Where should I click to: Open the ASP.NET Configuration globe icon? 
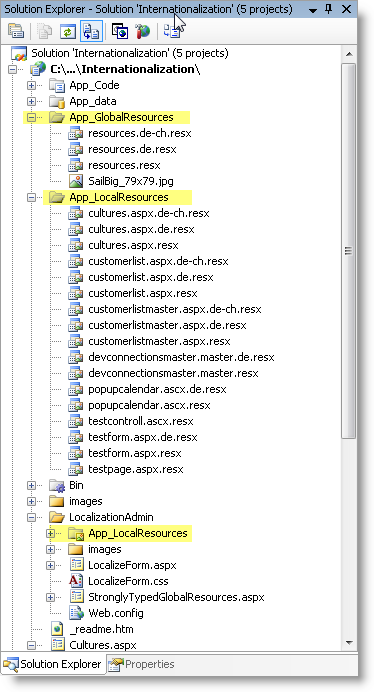click(x=143, y=31)
